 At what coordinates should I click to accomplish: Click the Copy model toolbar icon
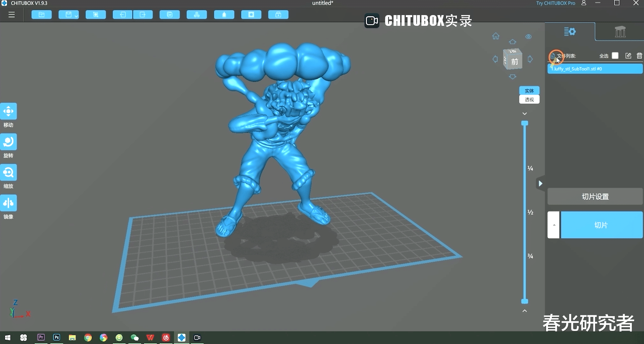[170, 15]
